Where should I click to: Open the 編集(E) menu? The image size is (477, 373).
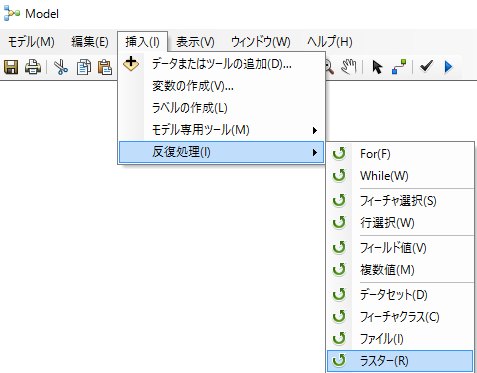pos(90,42)
